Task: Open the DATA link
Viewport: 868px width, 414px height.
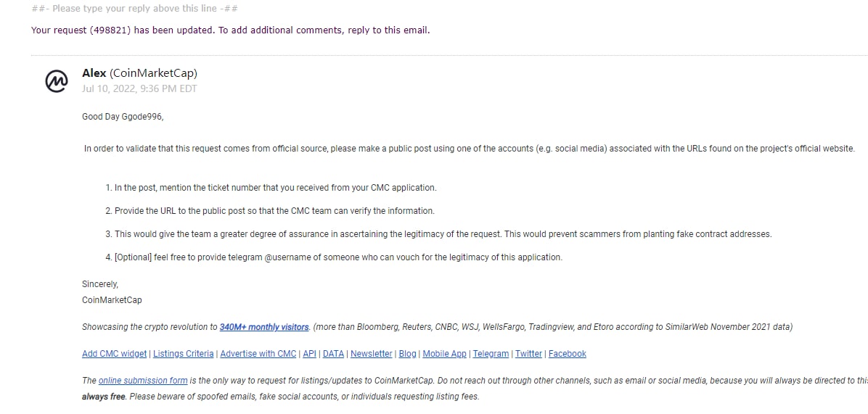Action: pos(333,354)
